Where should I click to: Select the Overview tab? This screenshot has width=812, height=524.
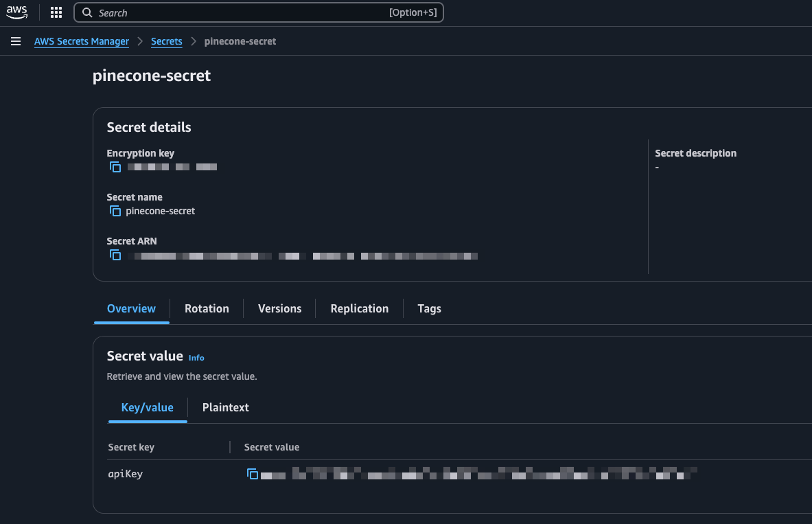point(131,308)
